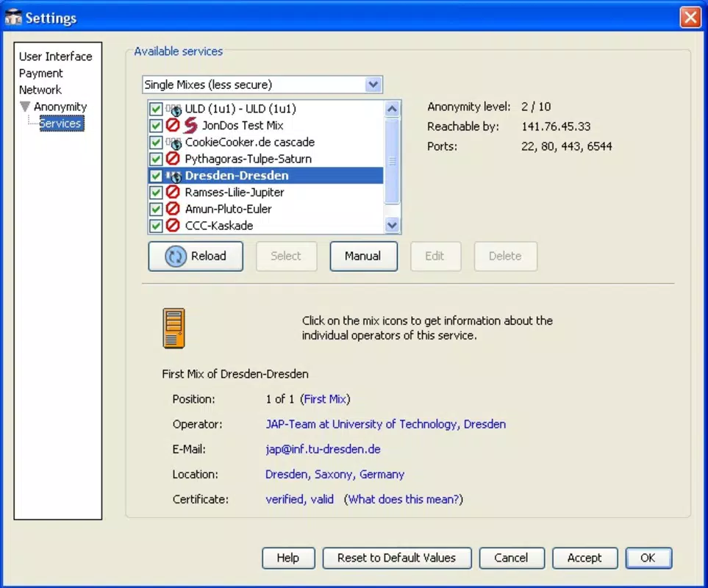Image resolution: width=708 pixels, height=588 pixels.
Task: Open the JAP-Team operator link
Action: tap(385, 424)
